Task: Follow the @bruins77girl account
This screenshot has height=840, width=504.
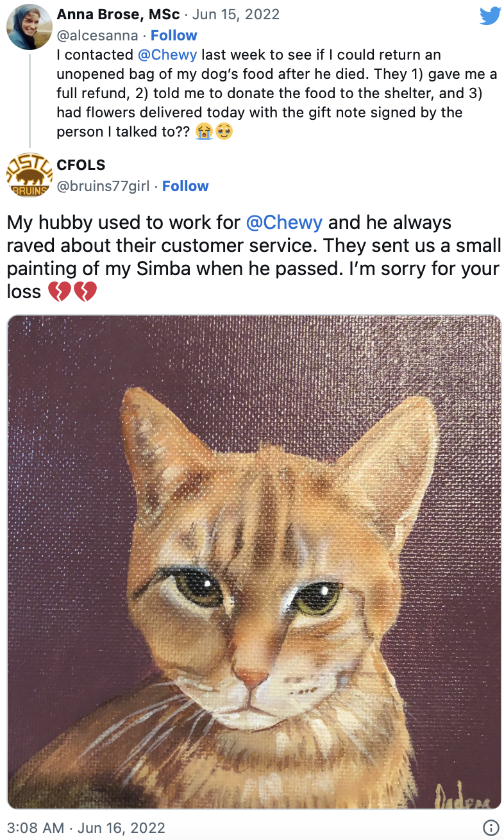Action: click(185, 186)
